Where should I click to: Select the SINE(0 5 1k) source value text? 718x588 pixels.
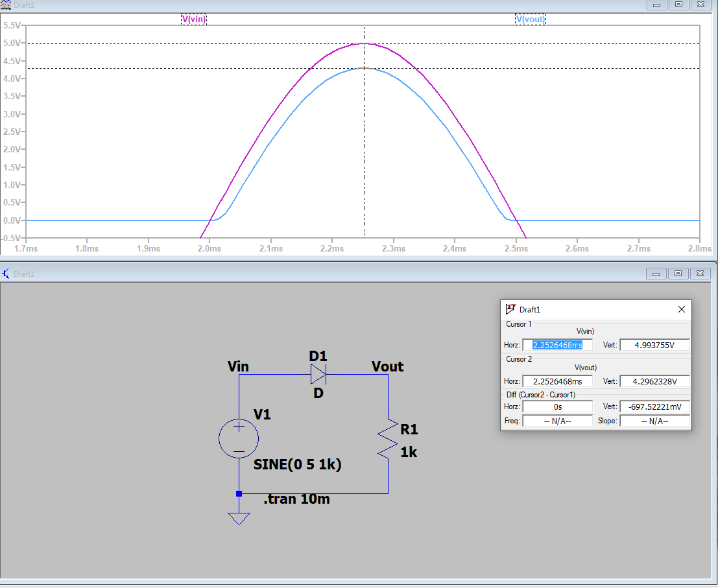click(x=297, y=465)
